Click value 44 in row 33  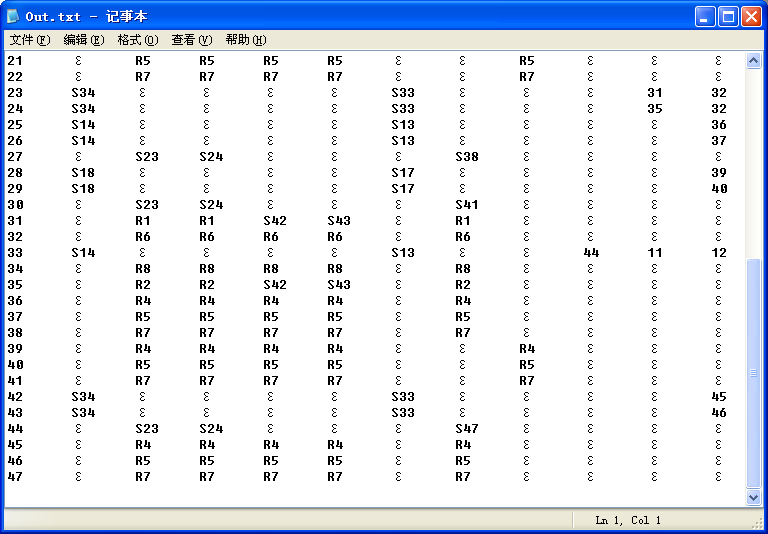click(x=591, y=253)
